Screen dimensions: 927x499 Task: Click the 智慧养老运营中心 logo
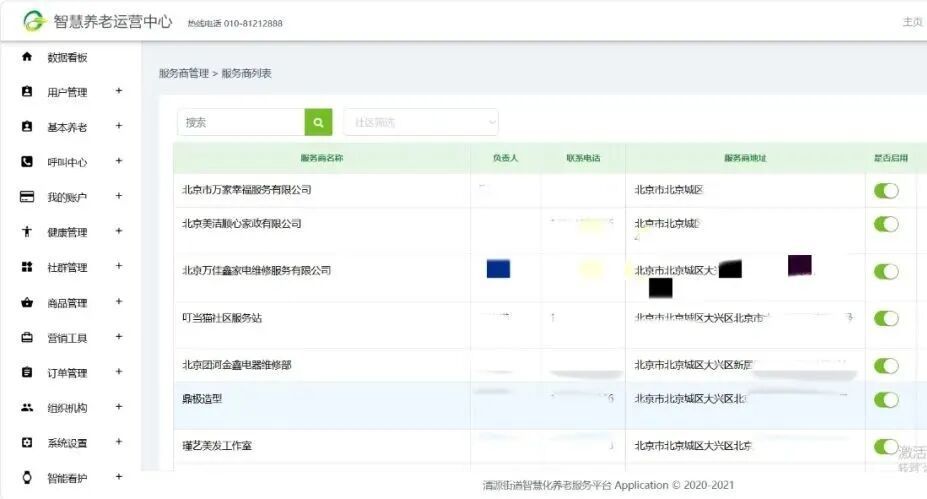[x=34, y=21]
